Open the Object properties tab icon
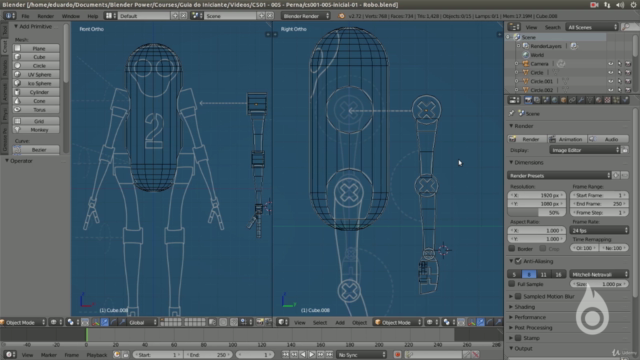Viewport: 640px width, 360px height. click(x=564, y=100)
